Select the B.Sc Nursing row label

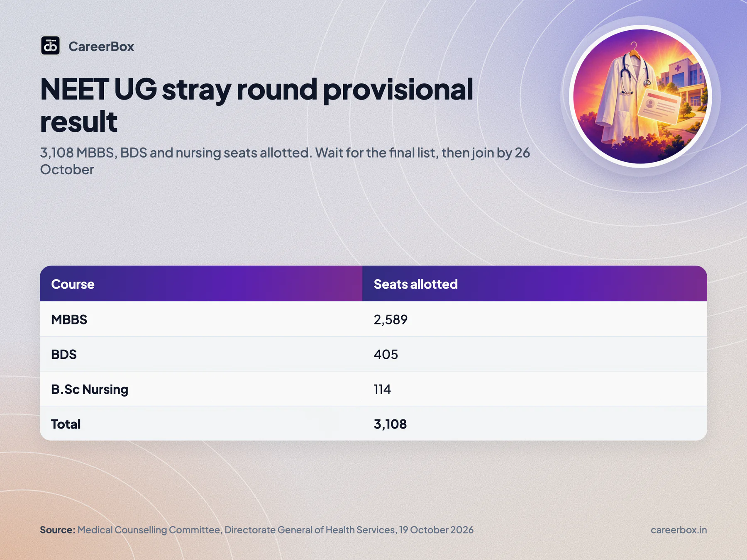[x=90, y=390]
